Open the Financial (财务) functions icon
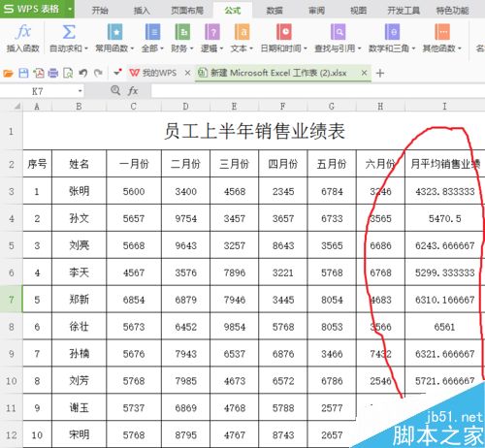 point(182,32)
